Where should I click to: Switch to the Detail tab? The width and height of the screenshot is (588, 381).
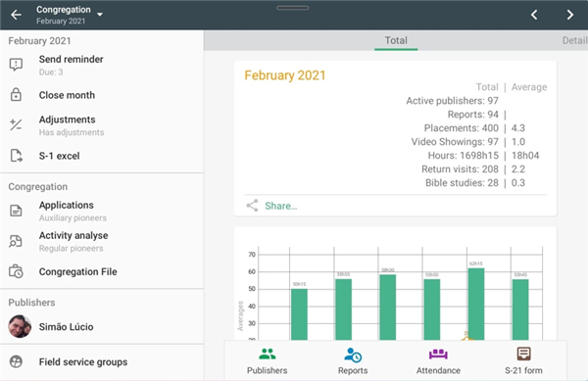tap(574, 40)
